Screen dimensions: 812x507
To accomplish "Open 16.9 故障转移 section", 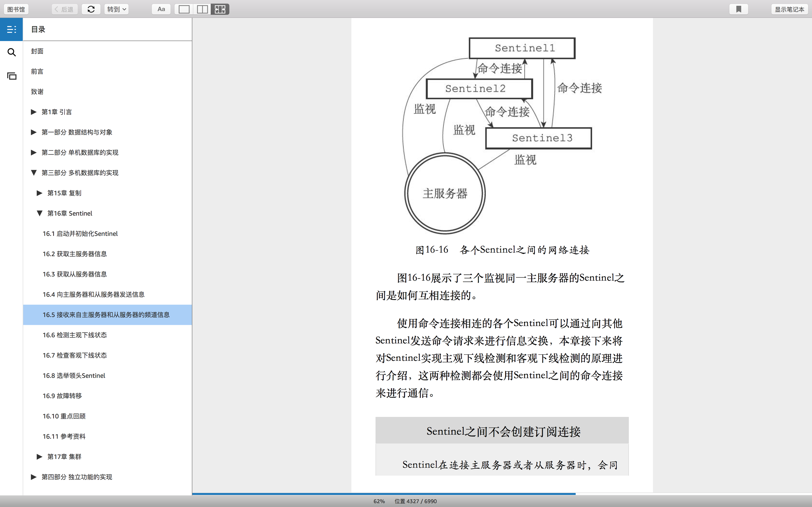I will (x=62, y=396).
